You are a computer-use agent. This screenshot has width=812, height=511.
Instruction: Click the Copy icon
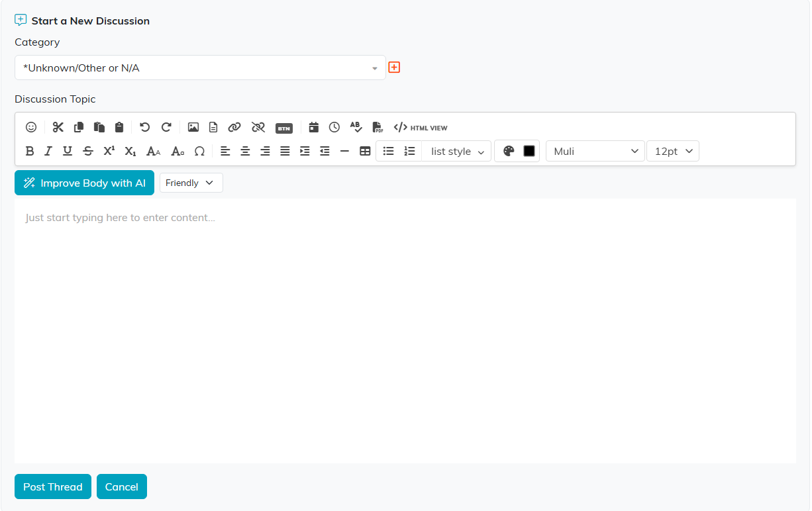tap(79, 127)
